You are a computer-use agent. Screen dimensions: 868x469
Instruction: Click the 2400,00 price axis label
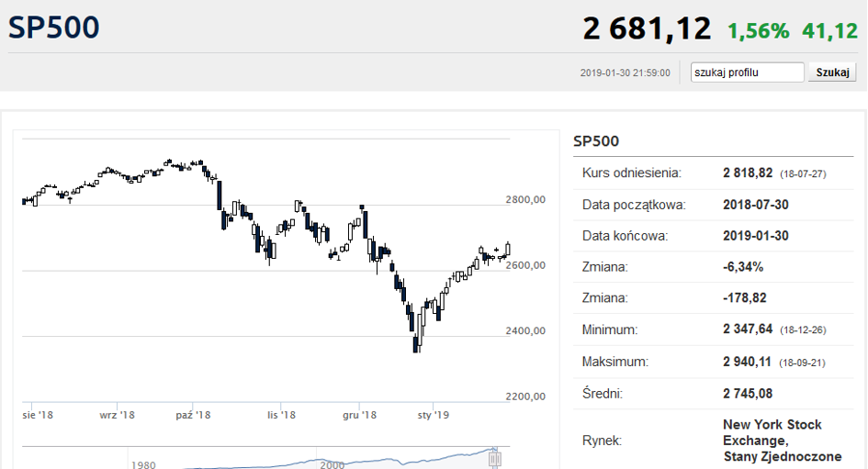point(525,330)
